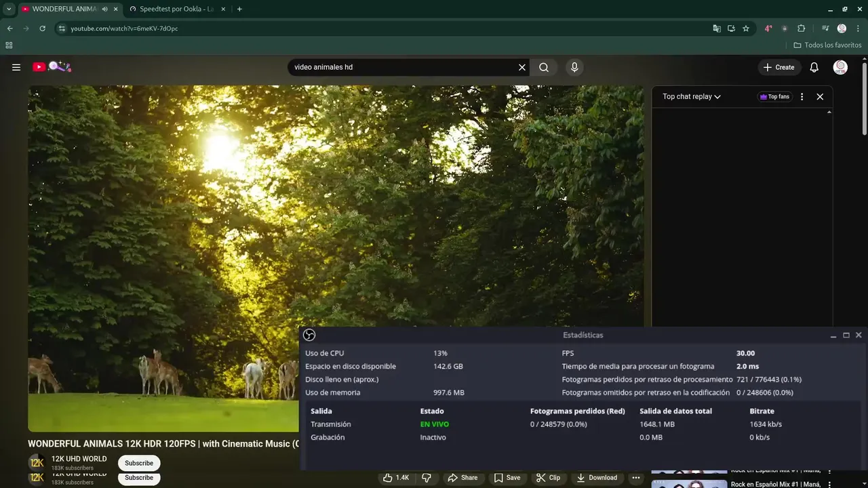Screen dimensions: 868x488
Task: Expand Top chat replay dropdown
Action: click(x=692, y=97)
